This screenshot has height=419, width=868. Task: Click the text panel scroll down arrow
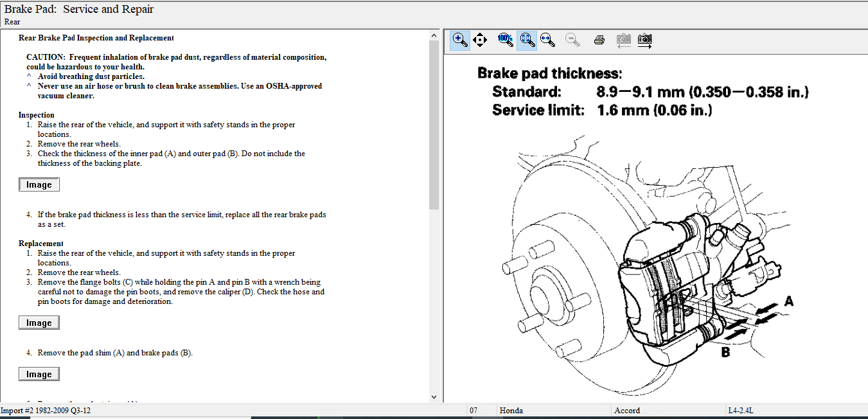[x=434, y=397]
